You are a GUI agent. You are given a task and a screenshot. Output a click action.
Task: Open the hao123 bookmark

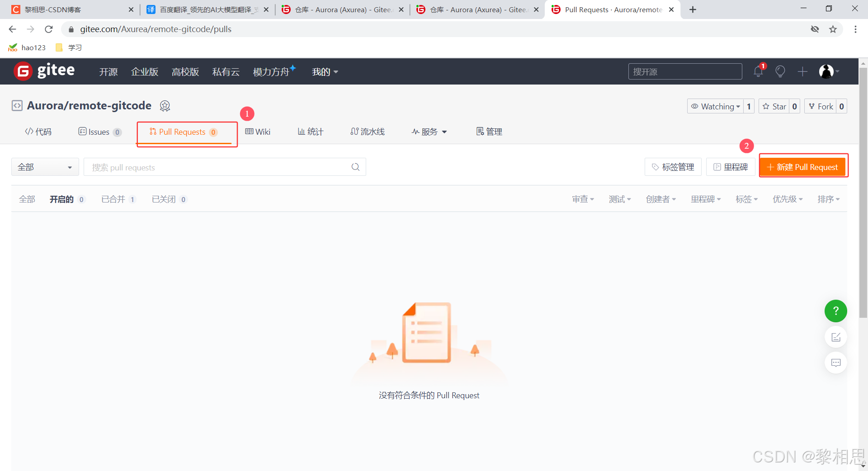27,47
